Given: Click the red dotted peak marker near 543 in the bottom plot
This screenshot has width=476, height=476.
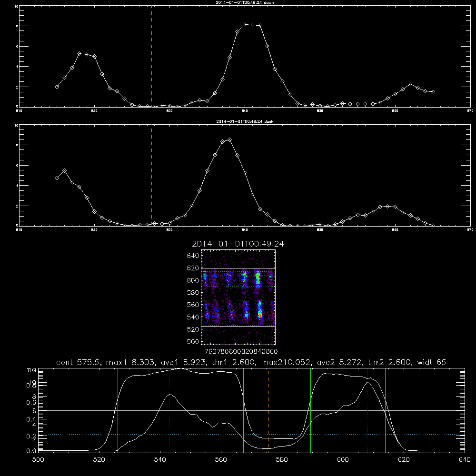Looking at the screenshot, I should tap(169, 410).
